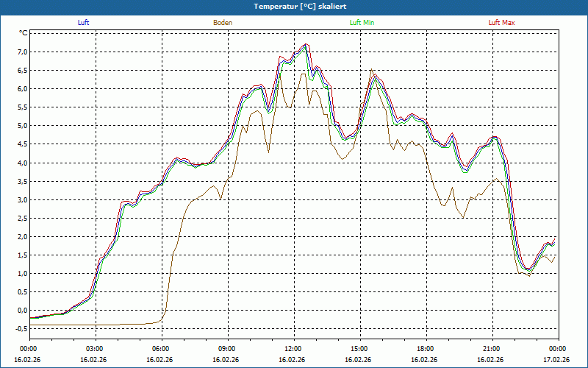This screenshot has height=368, width=588.
Task: Click the 06:00 time axis label
Action: click(x=161, y=348)
